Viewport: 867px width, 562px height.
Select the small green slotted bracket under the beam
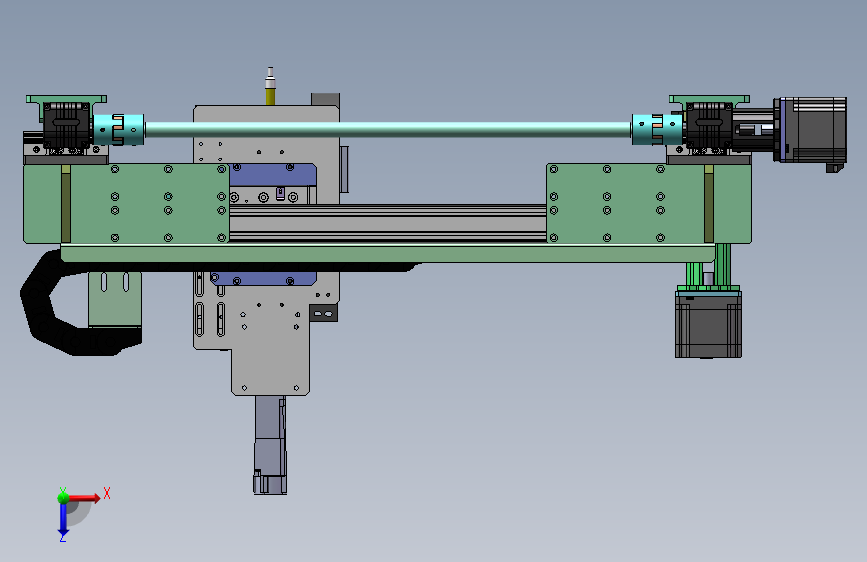click(x=115, y=299)
